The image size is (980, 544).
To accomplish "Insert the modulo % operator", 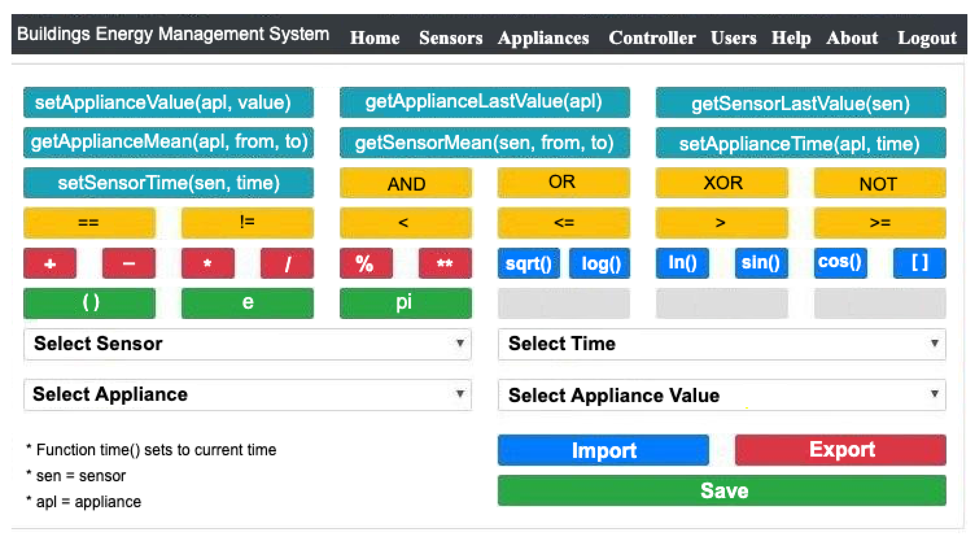I will click(366, 263).
